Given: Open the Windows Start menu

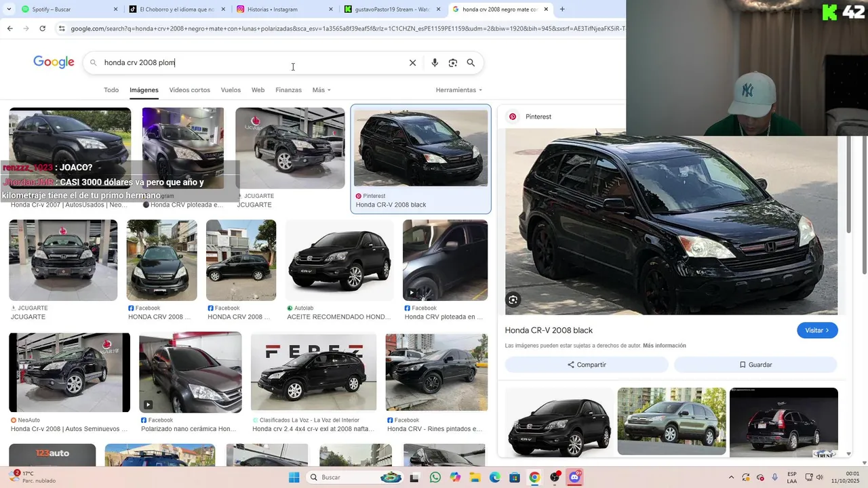Looking at the screenshot, I should point(294,477).
